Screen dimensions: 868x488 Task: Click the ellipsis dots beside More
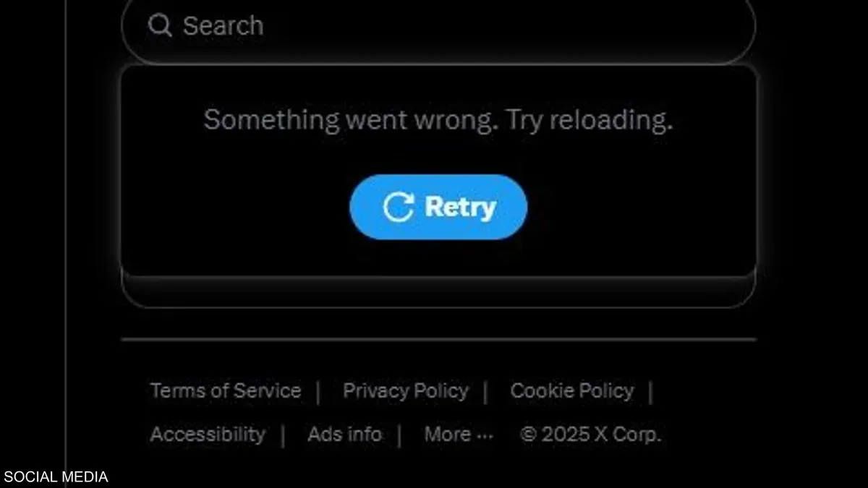click(x=485, y=437)
